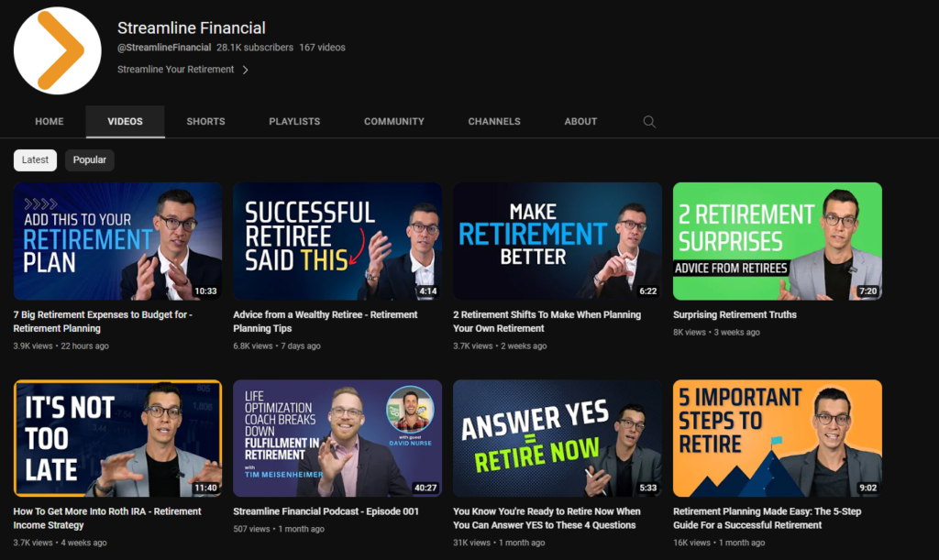Click title 'Advice from a Wealthy Retiree'
939x560 pixels.
click(326, 322)
